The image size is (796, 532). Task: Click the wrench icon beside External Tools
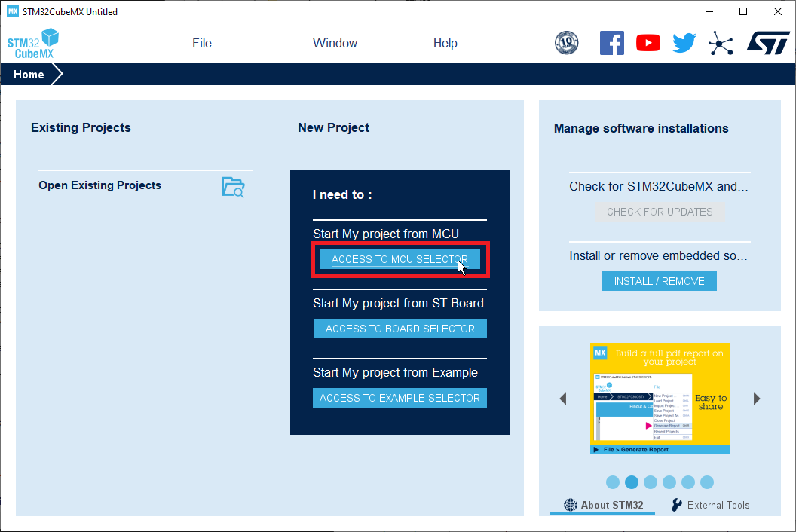pyautogui.click(x=677, y=505)
